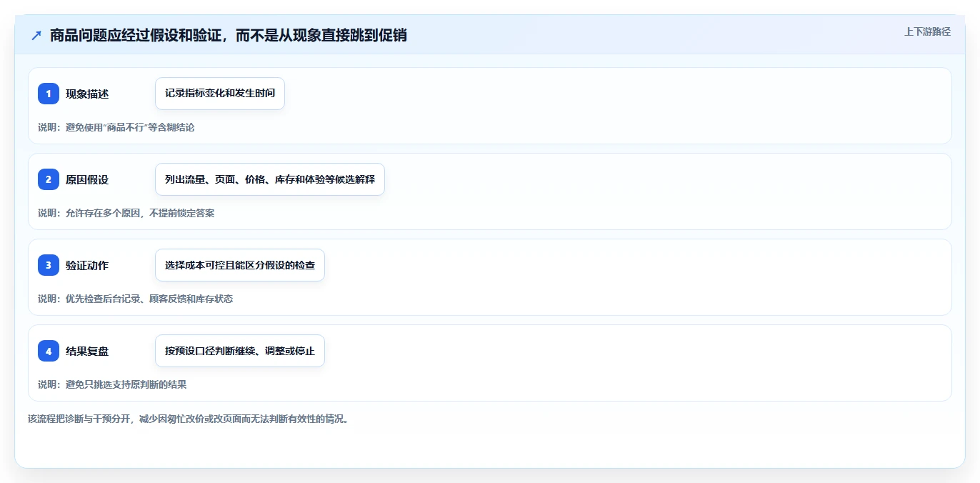Click the note 避免使用"商品不行"等含糊结论
Screen dimensions: 980x483
pyautogui.click(x=116, y=127)
